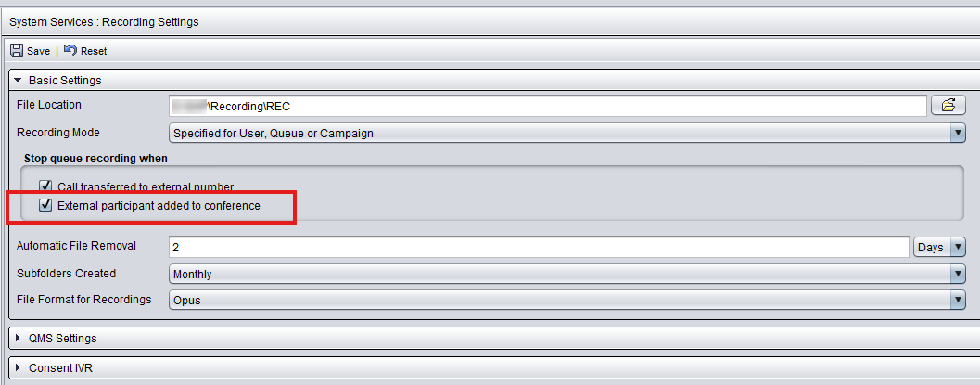This screenshot has width=980, height=385.
Task: Open the Days unit dropdown
Action: coord(940,247)
